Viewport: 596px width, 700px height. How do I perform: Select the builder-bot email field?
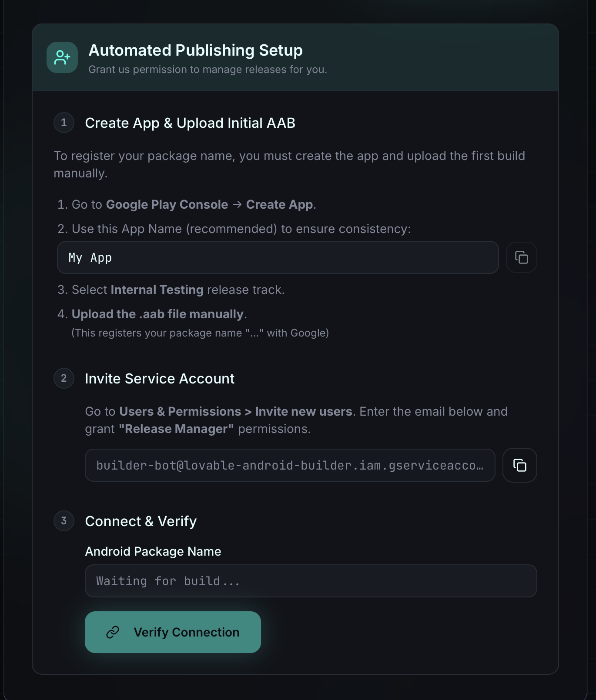[x=290, y=465]
